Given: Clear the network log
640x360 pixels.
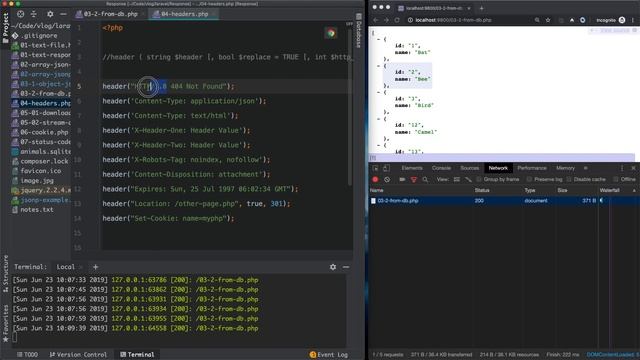Looking at the screenshot, I should (387, 180).
